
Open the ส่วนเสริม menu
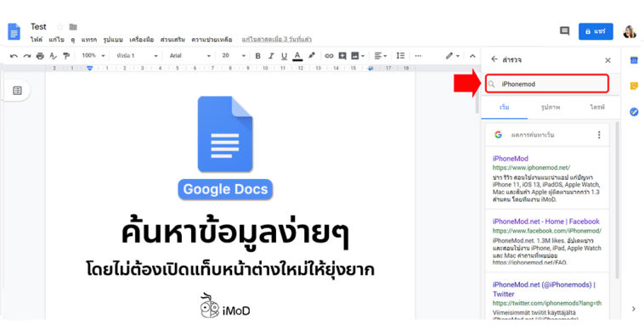[x=172, y=40]
